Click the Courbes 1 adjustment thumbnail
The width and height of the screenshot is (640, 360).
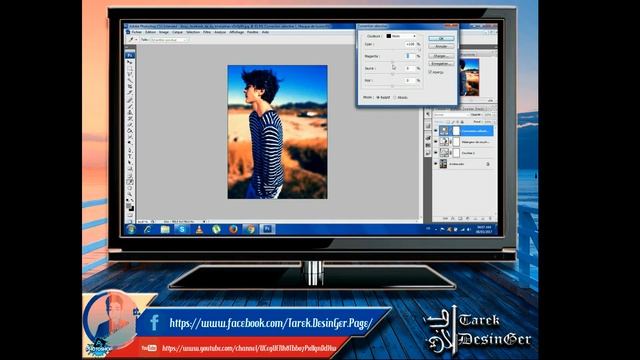tap(444, 153)
